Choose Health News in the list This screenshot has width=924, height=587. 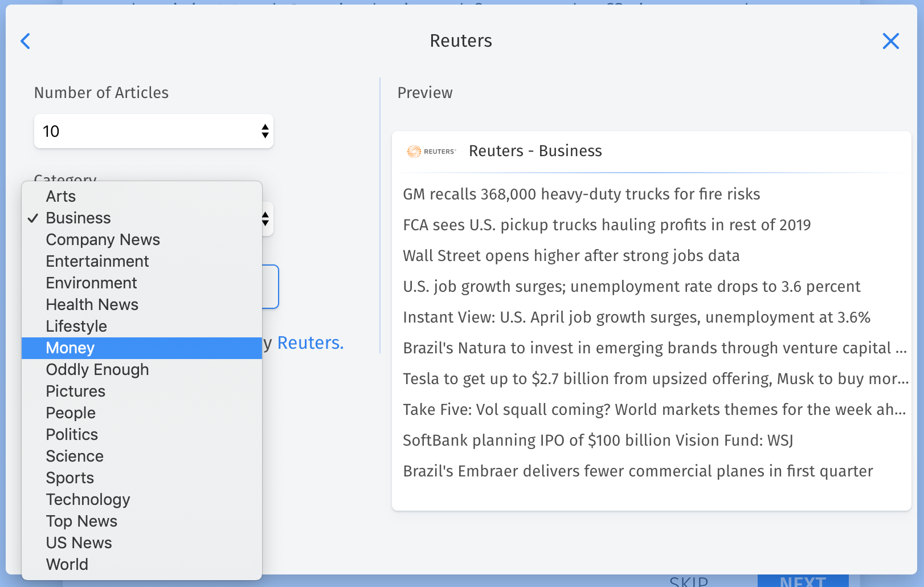tap(142, 304)
